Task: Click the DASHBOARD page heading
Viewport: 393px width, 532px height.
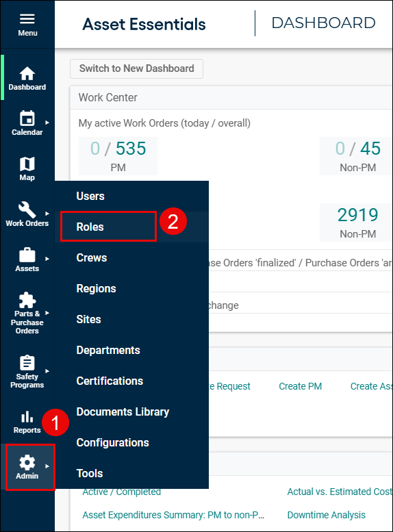Action: coord(323,23)
